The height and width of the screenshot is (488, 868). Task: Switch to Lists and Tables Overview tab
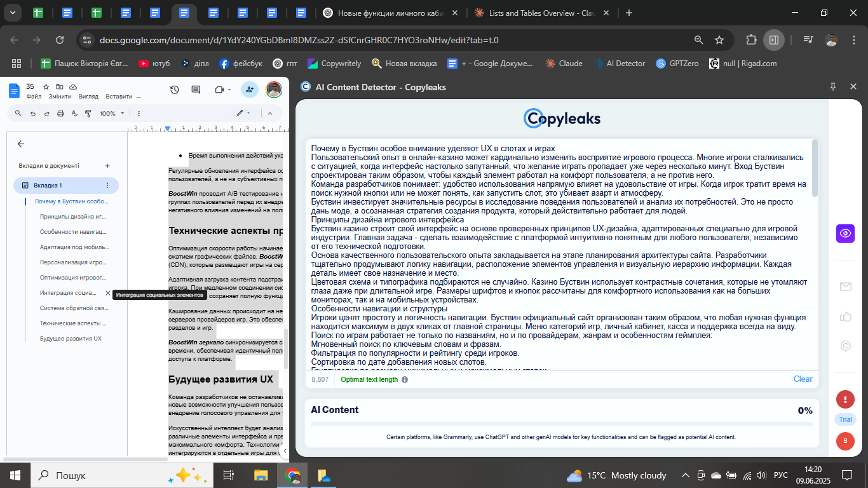541,13
